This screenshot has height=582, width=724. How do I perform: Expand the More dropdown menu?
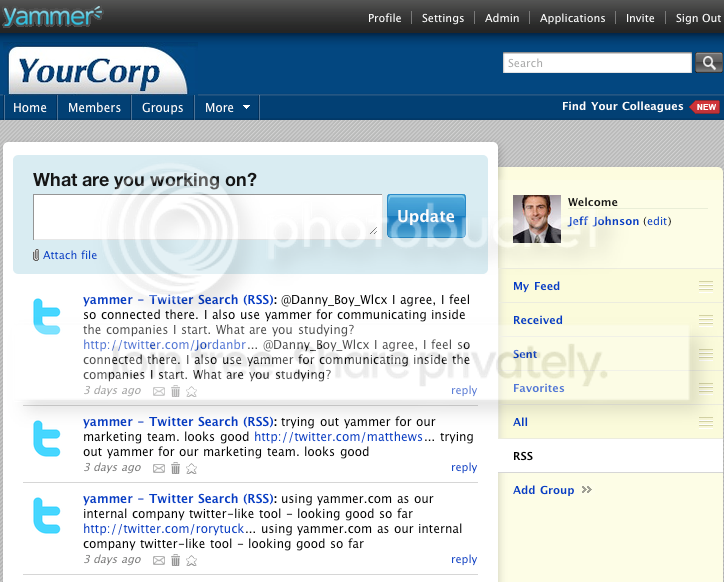[227, 108]
